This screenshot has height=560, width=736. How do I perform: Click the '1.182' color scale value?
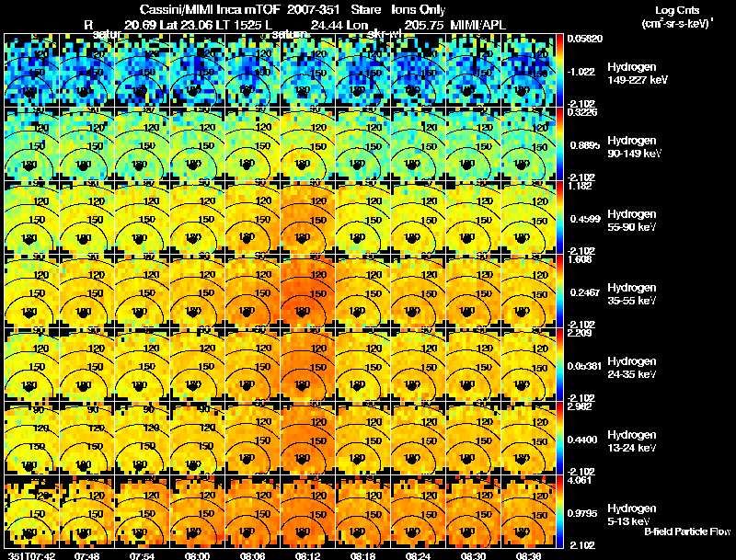point(580,186)
